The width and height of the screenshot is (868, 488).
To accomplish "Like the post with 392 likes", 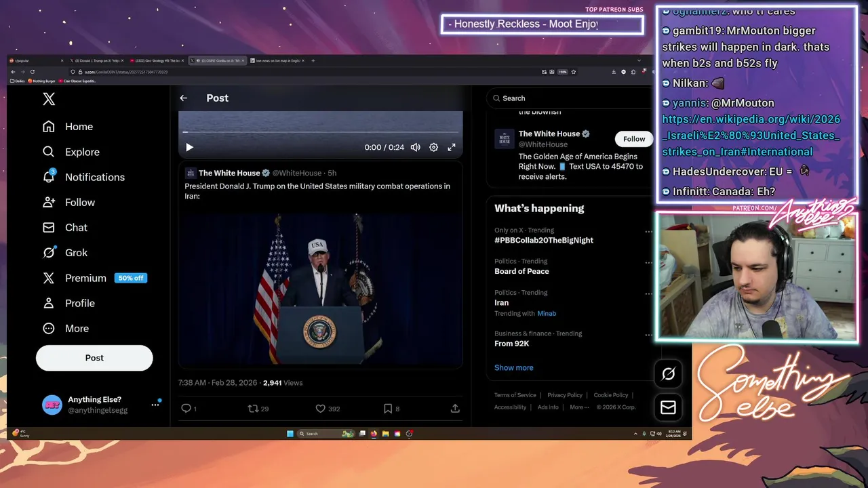I will tap(328, 409).
